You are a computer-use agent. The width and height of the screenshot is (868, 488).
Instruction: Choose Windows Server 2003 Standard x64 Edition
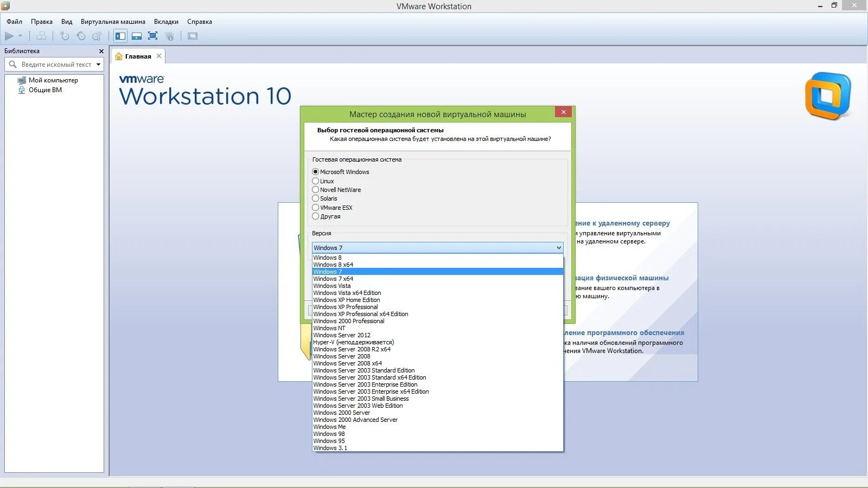pyautogui.click(x=437, y=377)
